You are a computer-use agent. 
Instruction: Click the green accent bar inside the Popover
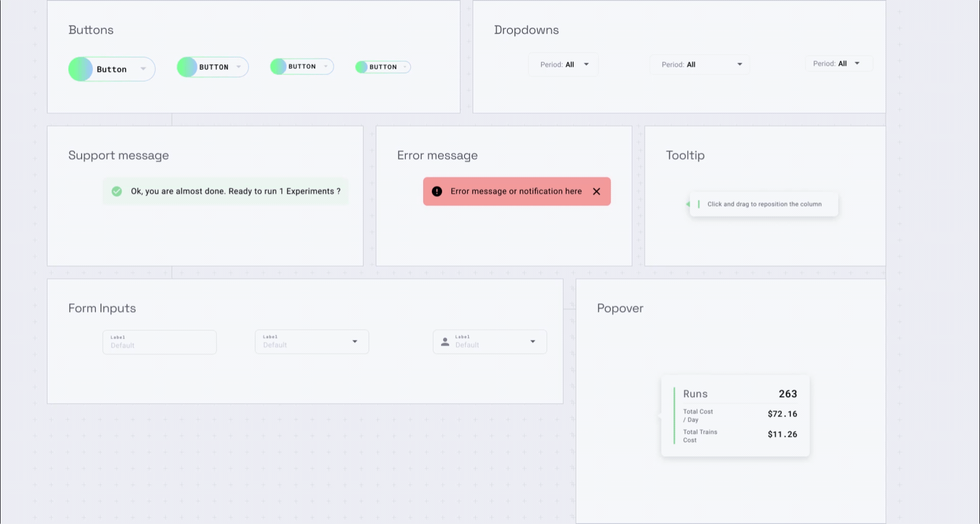pos(674,416)
